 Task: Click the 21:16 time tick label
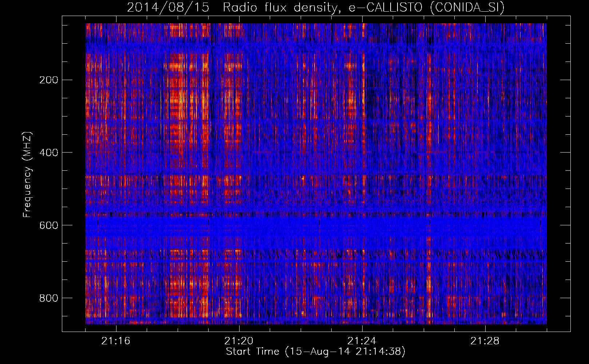point(116,341)
